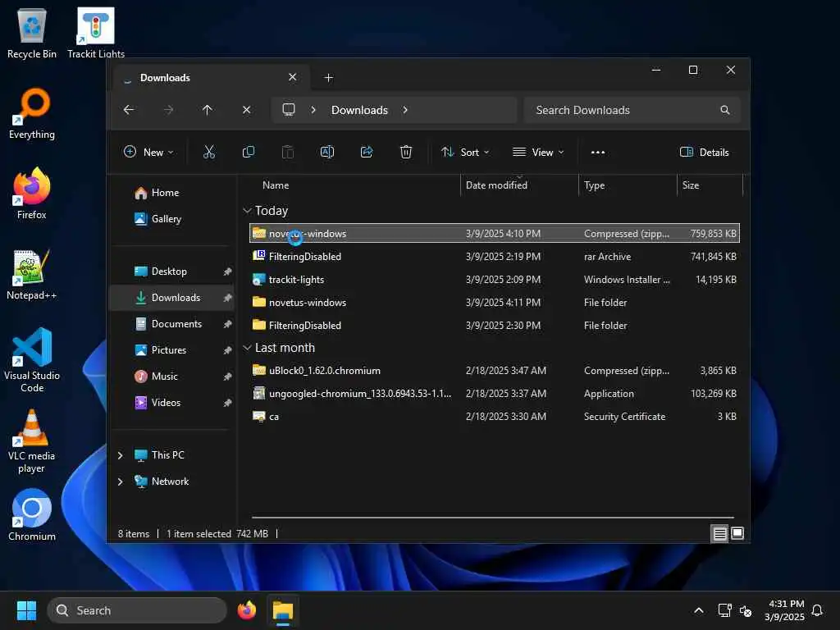Click the search magnifier icon
Screen dimensions: 840x630
coord(725,110)
